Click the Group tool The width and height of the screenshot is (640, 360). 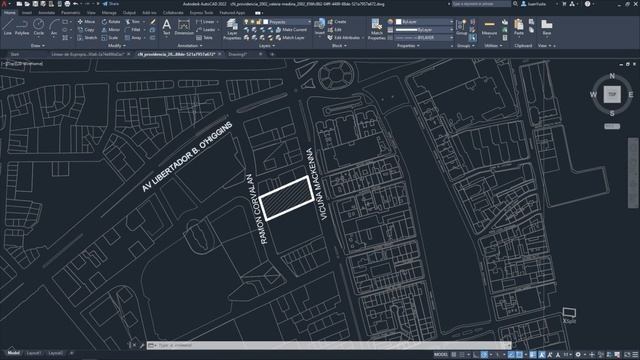(461, 27)
